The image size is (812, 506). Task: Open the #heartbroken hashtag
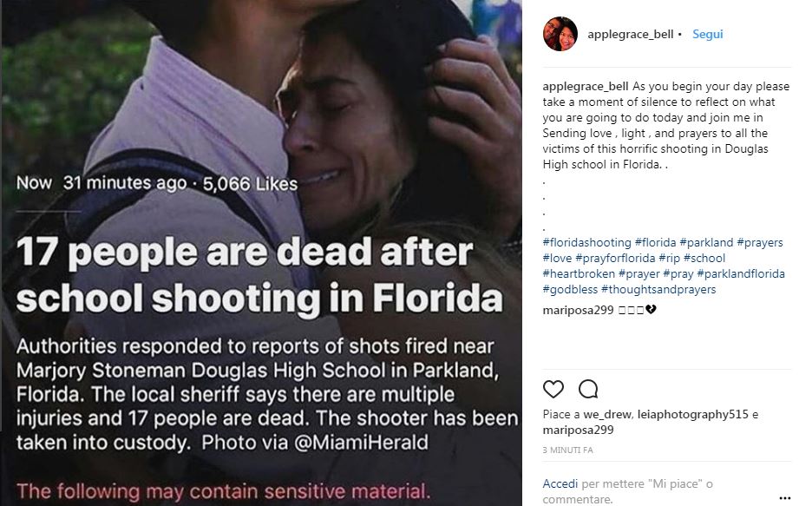click(x=577, y=273)
